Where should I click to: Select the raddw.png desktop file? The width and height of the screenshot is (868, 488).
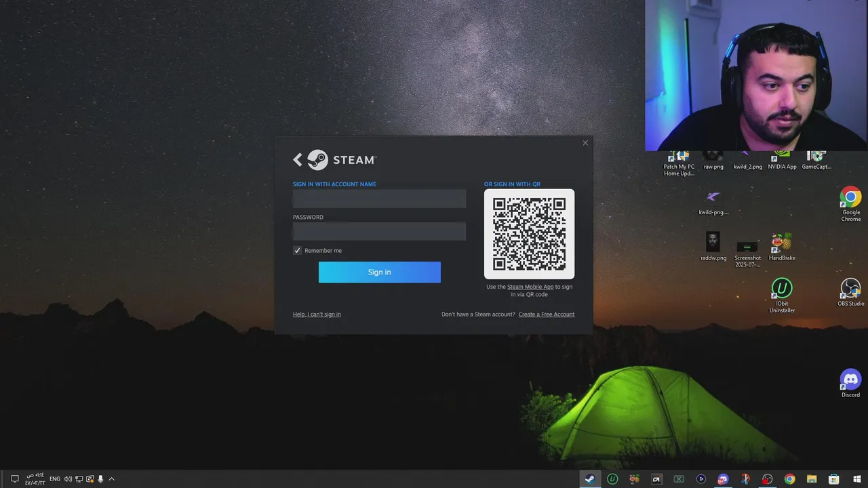713,247
